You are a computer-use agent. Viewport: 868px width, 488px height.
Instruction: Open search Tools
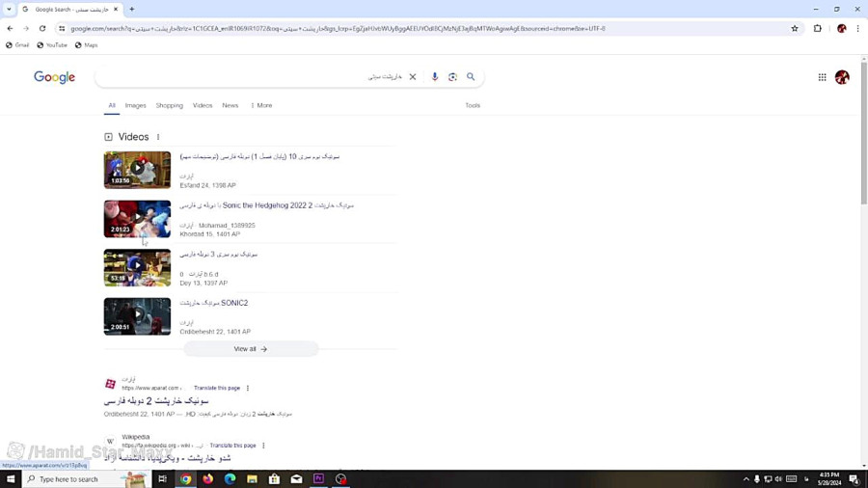point(473,105)
